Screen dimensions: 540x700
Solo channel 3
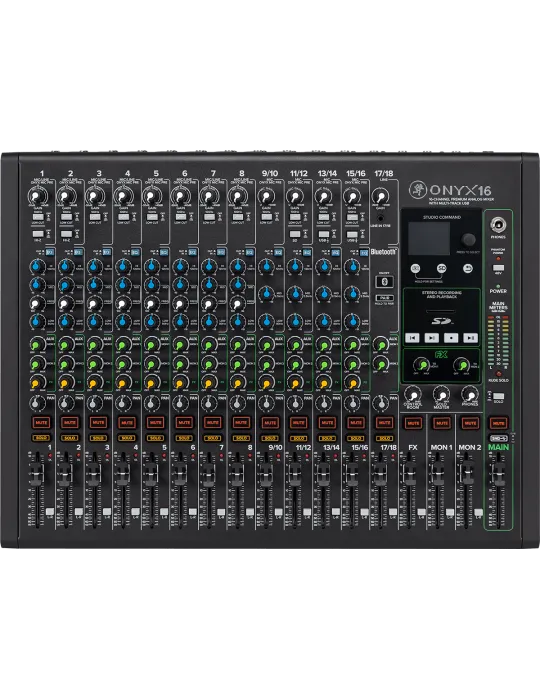98,438
